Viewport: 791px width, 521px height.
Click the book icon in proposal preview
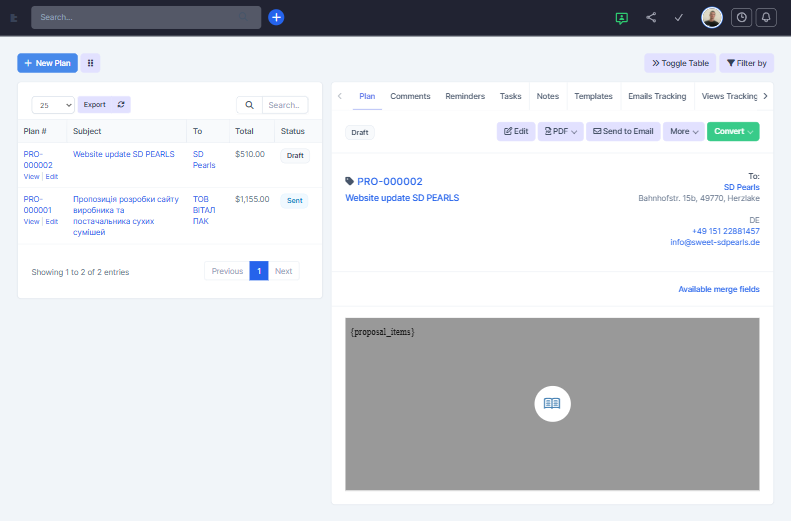(x=552, y=403)
